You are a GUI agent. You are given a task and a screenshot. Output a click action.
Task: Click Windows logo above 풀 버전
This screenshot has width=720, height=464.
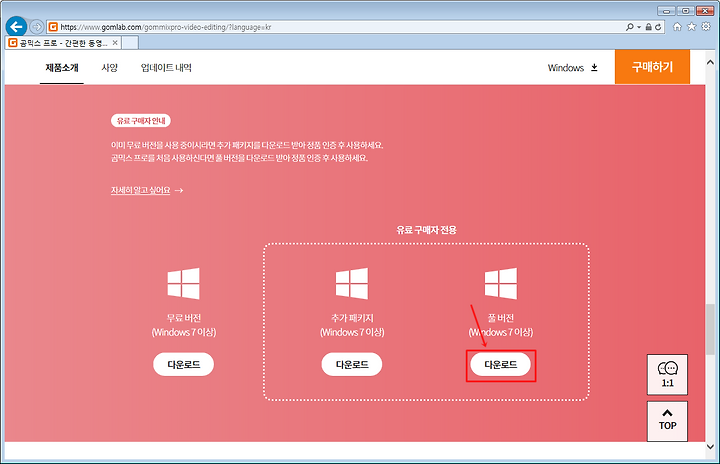point(501,283)
